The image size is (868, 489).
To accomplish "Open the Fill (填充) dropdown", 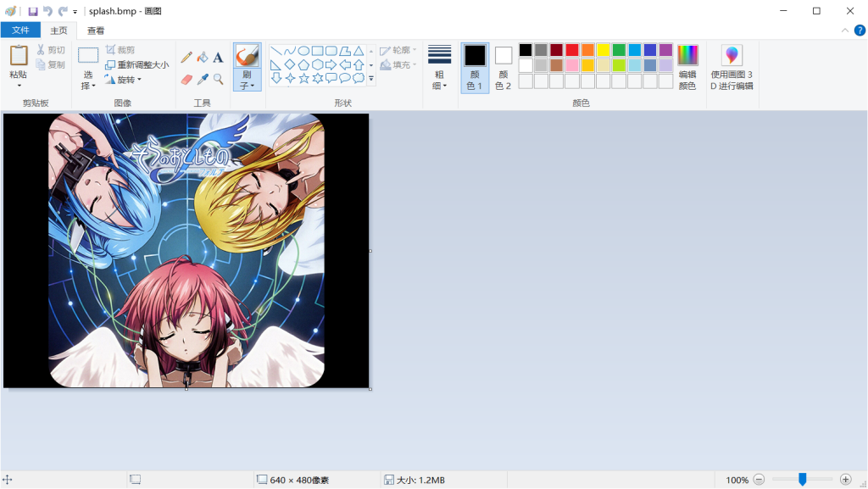I will point(398,64).
